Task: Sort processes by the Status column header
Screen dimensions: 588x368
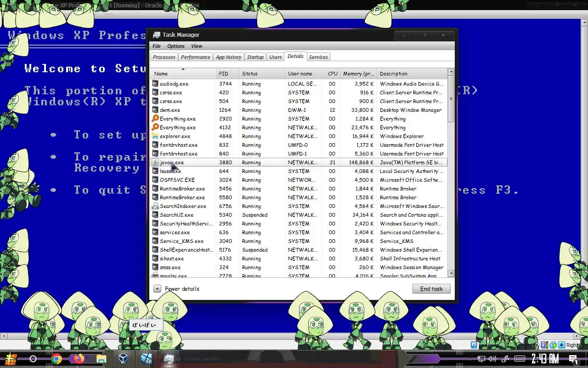Action: click(262, 74)
